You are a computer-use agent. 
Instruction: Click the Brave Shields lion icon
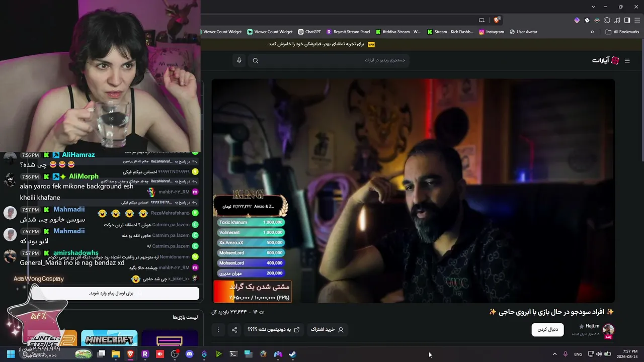coord(497,20)
